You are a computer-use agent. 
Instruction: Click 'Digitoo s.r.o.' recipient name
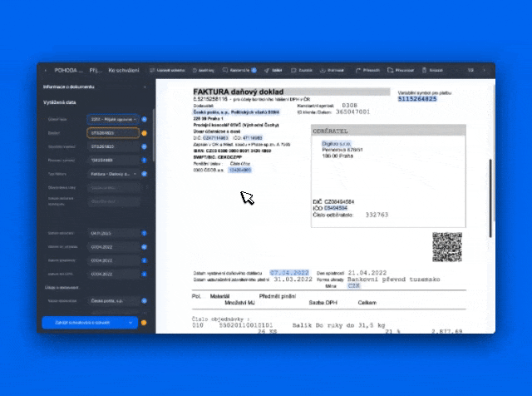(x=336, y=144)
